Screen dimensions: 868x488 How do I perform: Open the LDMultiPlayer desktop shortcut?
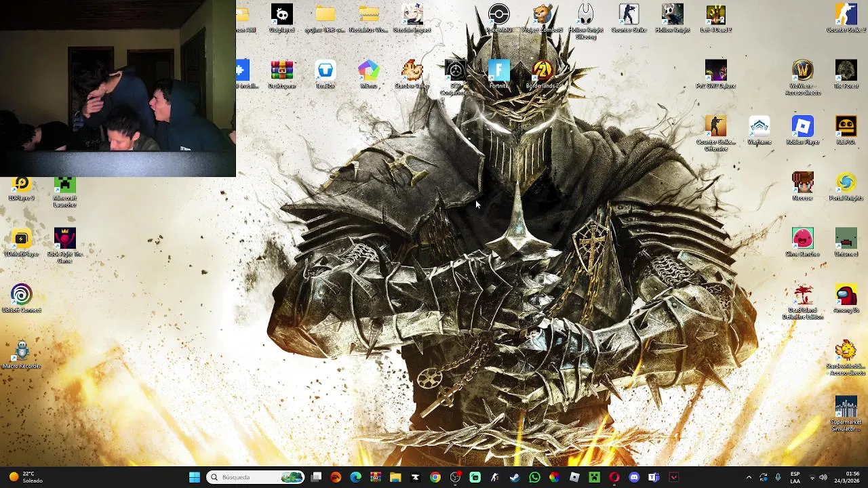[21, 243]
